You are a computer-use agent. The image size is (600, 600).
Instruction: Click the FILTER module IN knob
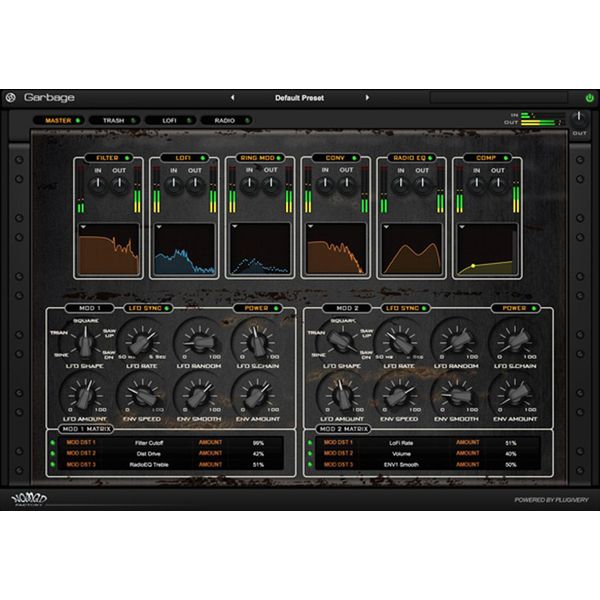tap(98, 185)
